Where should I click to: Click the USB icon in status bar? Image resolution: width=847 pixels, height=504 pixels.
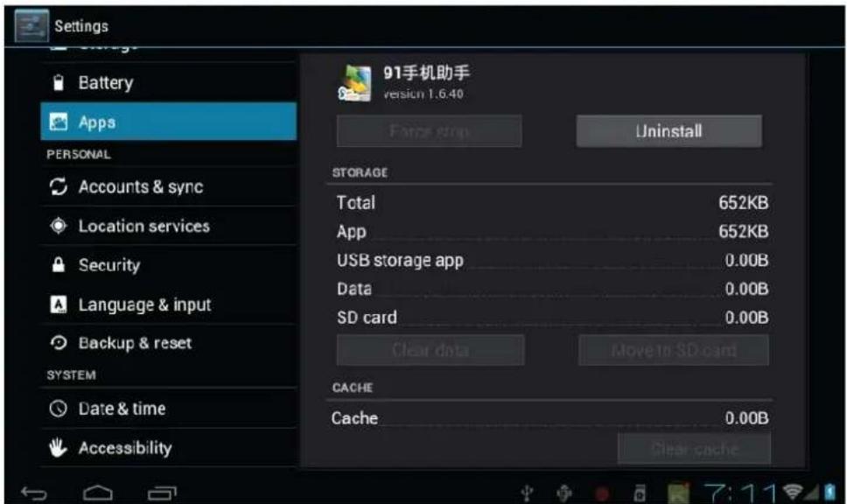click(528, 493)
